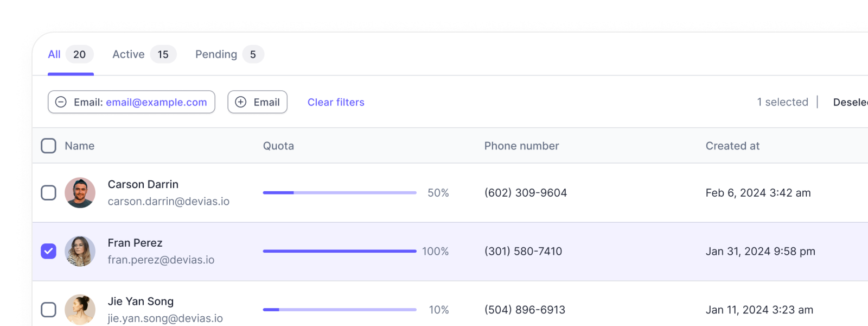Click the Quota column header
This screenshot has height=326, width=868.
(x=278, y=146)
